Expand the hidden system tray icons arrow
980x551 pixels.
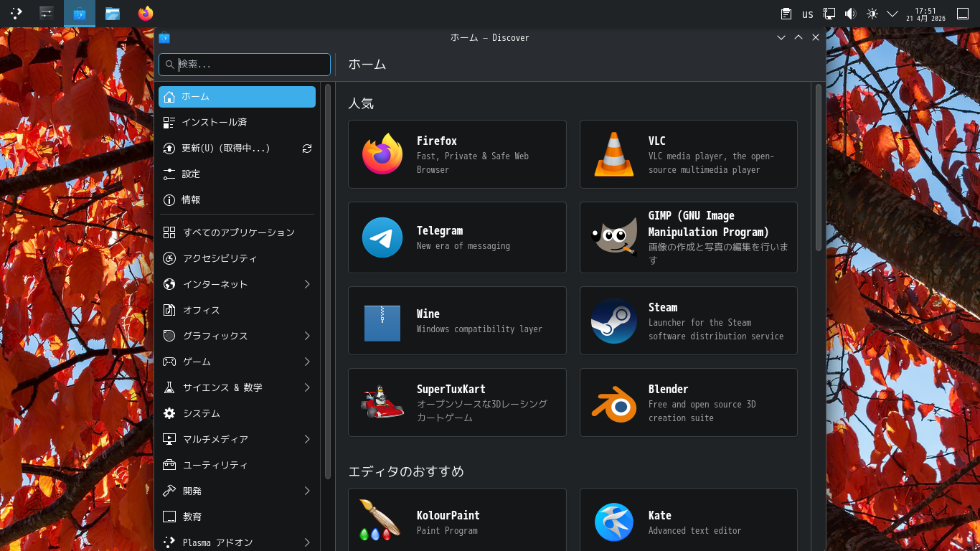pos(892,14)
